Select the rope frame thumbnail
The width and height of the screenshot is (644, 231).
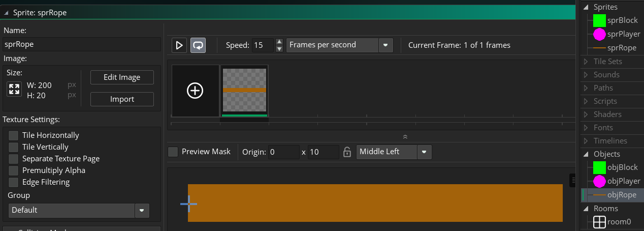pyautogui.click(x=244, y=91)
